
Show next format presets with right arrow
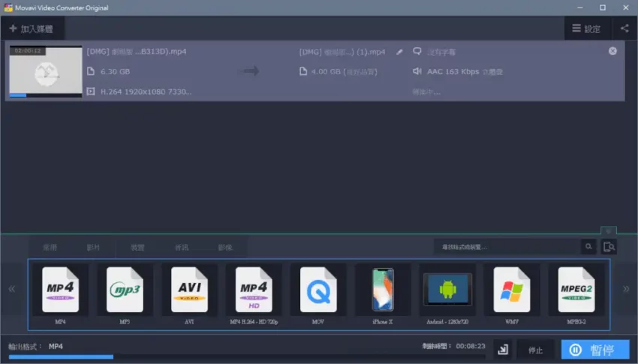point(626,289)
